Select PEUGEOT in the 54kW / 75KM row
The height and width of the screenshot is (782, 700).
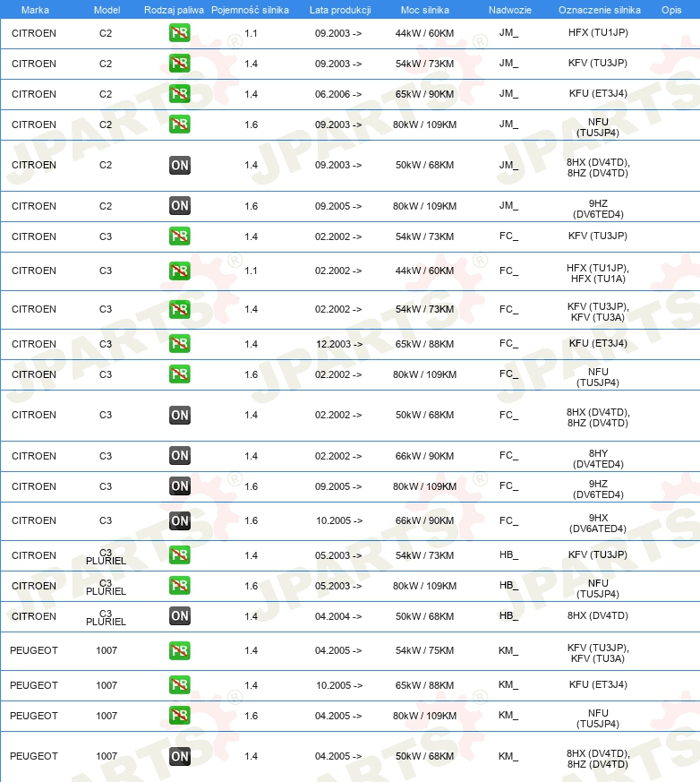(34, 650)
